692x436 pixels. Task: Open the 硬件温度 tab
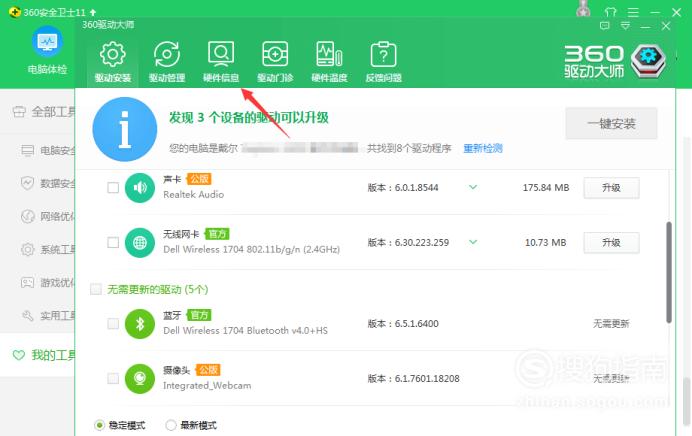pos(329,62)
